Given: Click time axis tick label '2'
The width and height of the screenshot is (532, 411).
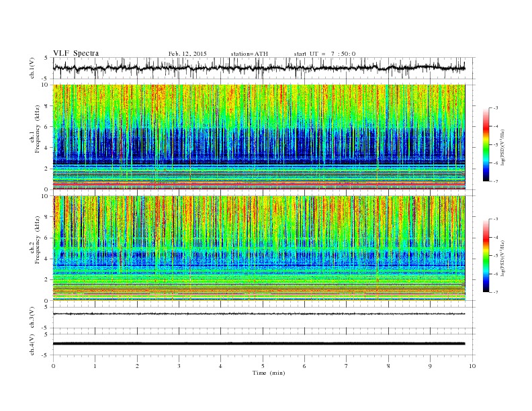Looking at the screenshot, I should pyautogui.click(x=137, y=366).
